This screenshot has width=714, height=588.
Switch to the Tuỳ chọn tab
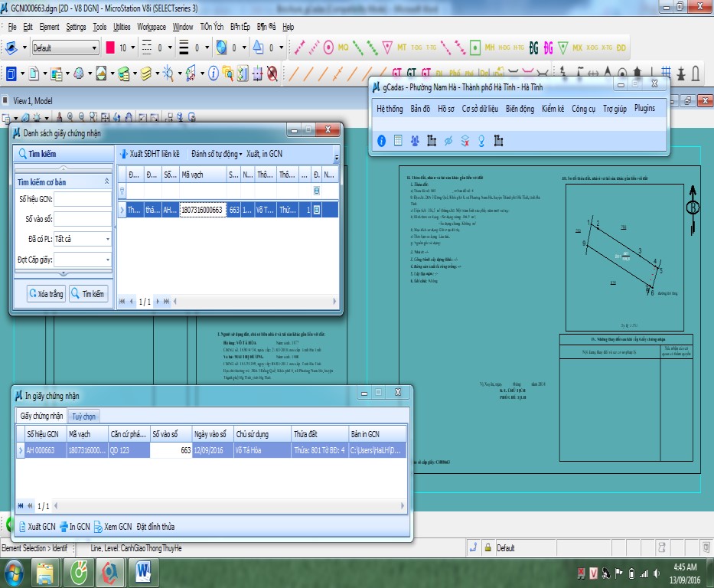click(x=84, y=416)
